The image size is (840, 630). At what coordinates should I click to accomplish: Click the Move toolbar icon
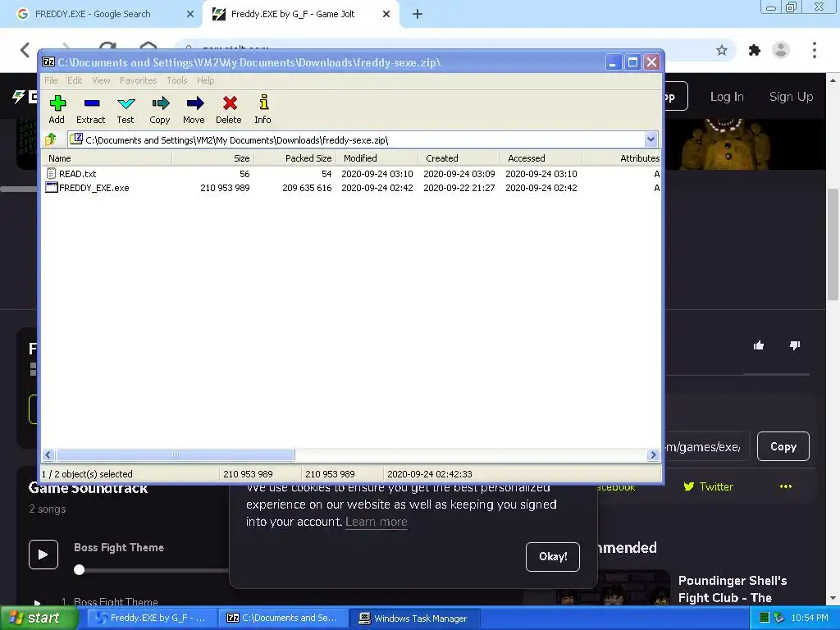point(194,103)
